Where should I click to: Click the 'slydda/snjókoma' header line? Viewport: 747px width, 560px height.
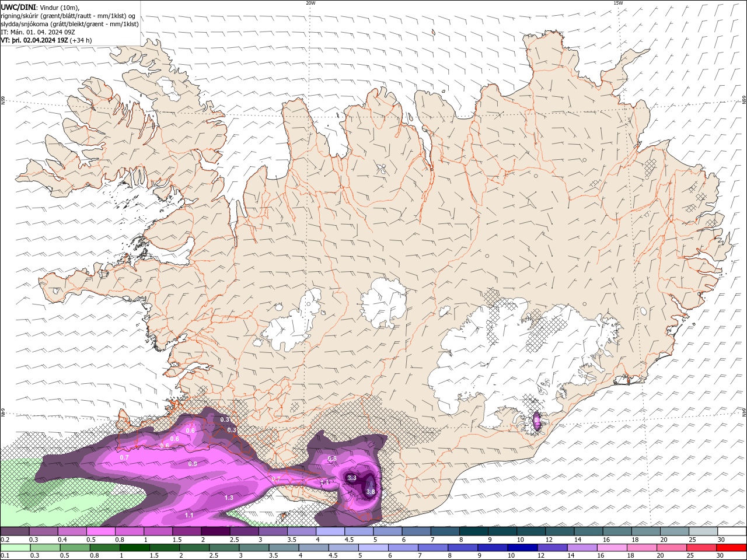(x=69, y=24)
